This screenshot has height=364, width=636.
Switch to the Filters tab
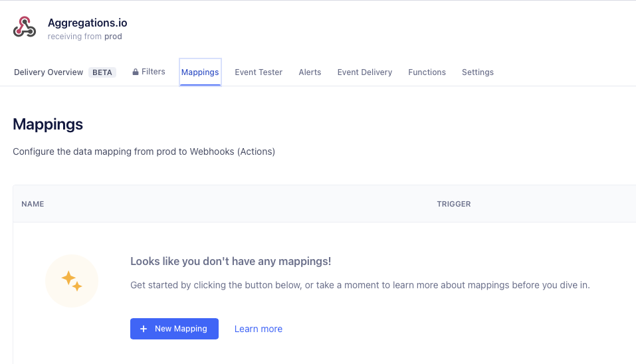tap(153, 72)
